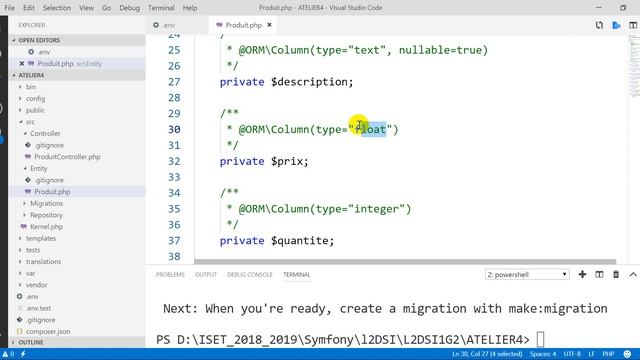This screenshot has width=640, height=360.
Task: Expand the templates folder
Action: pos(77,238)
